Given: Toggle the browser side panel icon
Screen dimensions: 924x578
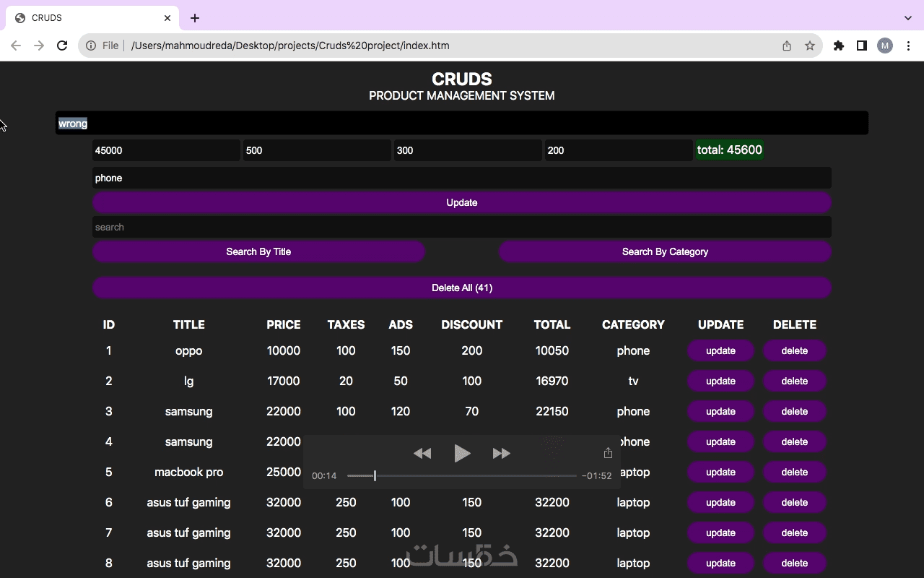Looking at the screenshot, I should tap(861, 46).
